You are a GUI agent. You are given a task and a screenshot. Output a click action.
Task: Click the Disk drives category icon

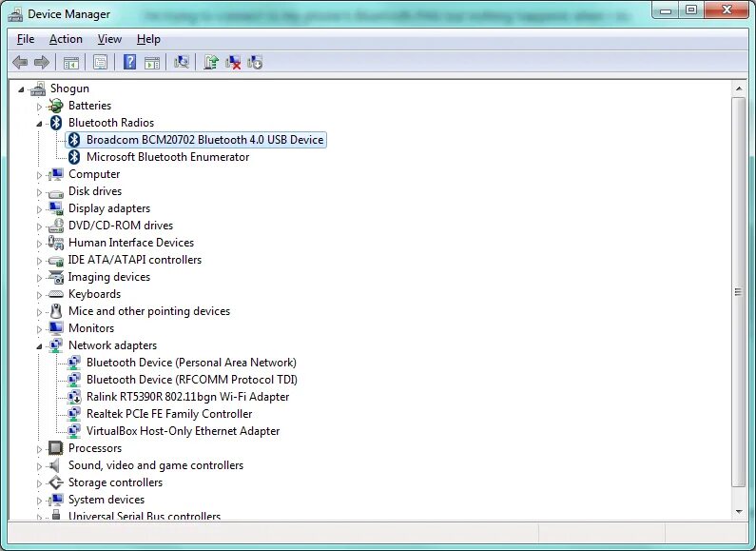(56, 193)
